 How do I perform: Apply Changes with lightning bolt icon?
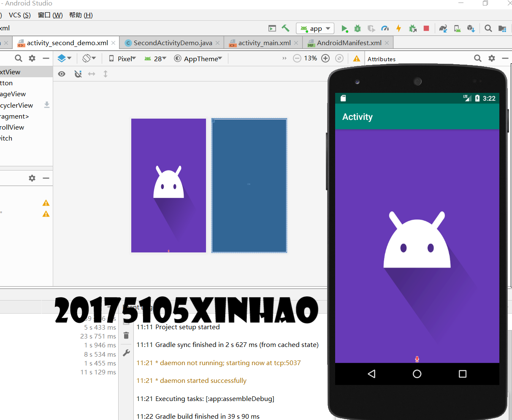click(x=398, y=28)
